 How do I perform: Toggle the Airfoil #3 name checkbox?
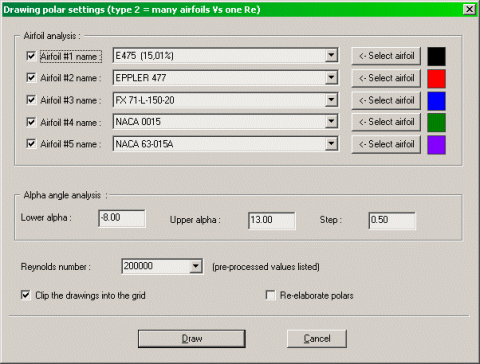click(31, 100)
